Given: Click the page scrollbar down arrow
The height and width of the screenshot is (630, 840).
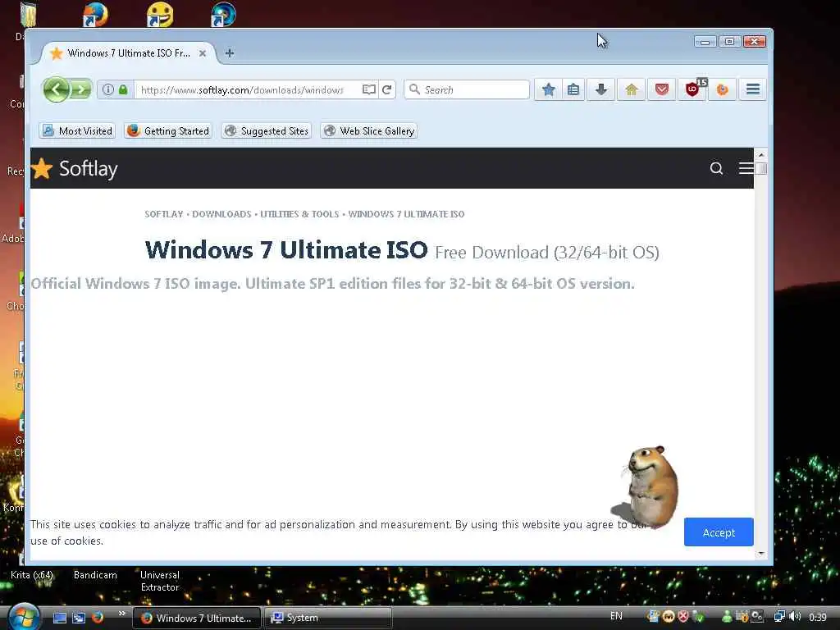Looking at the screenshot, I should [x=761, y=554].
